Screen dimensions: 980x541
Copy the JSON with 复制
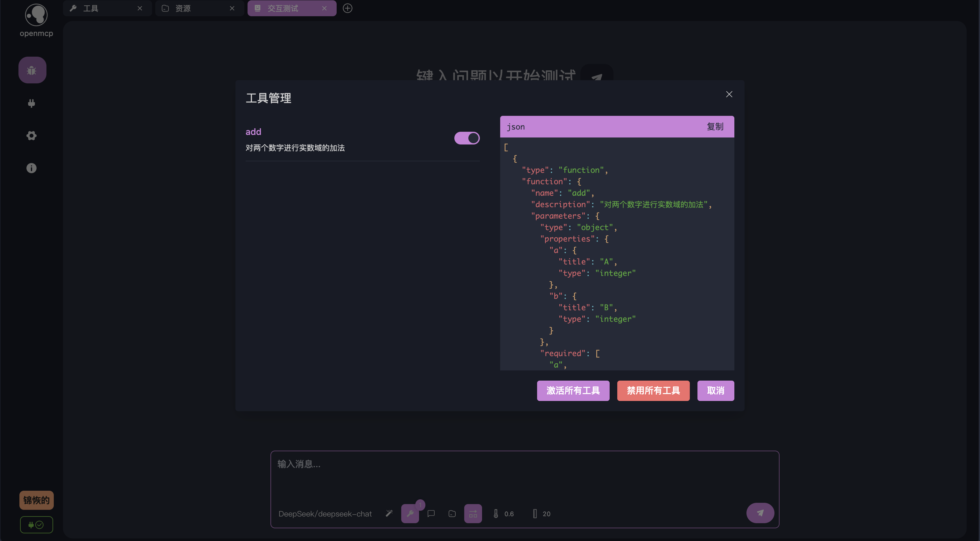tap(715, 127)
